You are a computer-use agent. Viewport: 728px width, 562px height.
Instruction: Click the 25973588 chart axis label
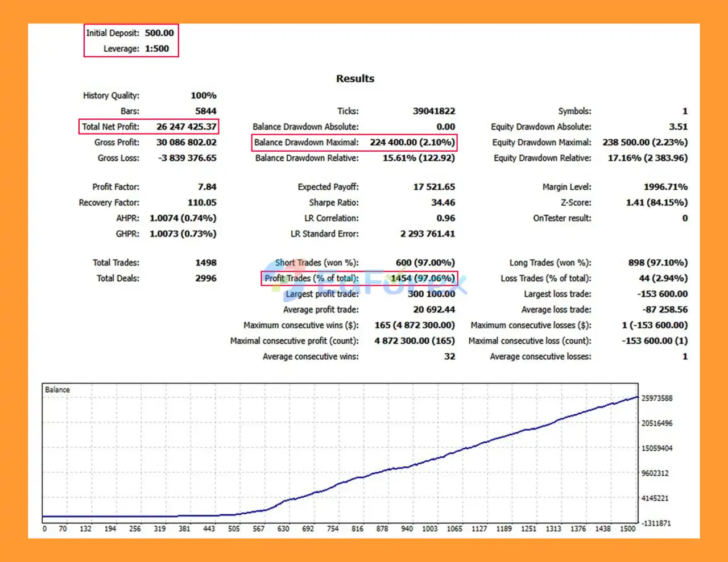click(x=656, y=398)
